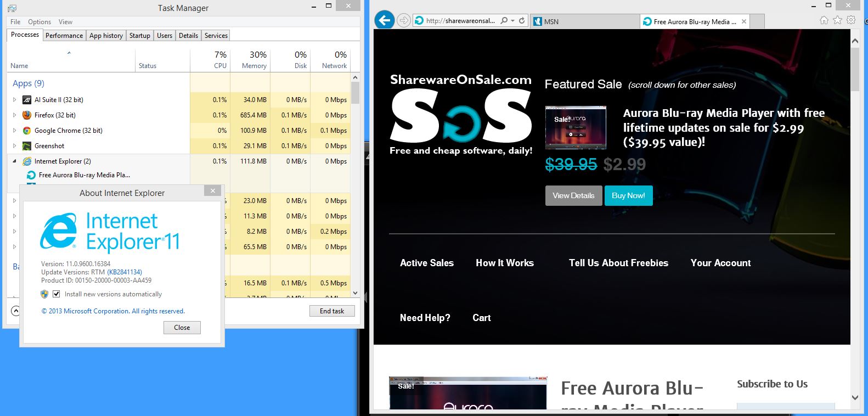
Task: Collapse the Internet Explorer (2) process group
Action: point(15,161)
